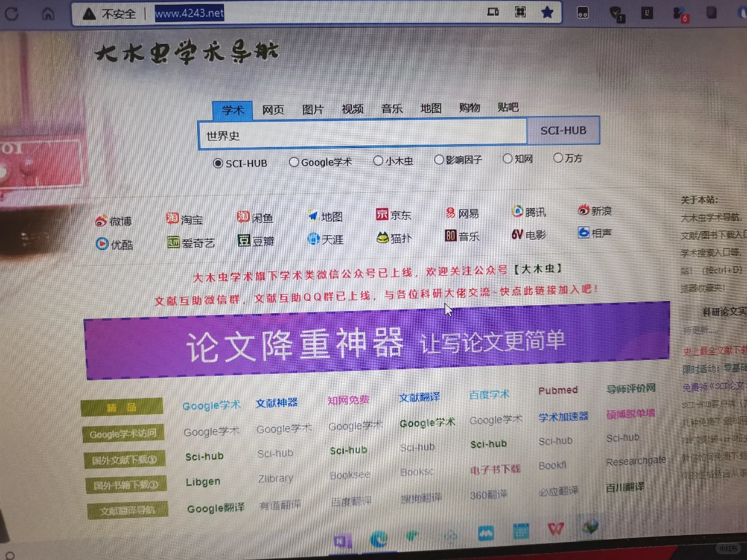Select the SCI-HUB radio option
This screenshot has height=560, width=747.
[x=218, y=163]
